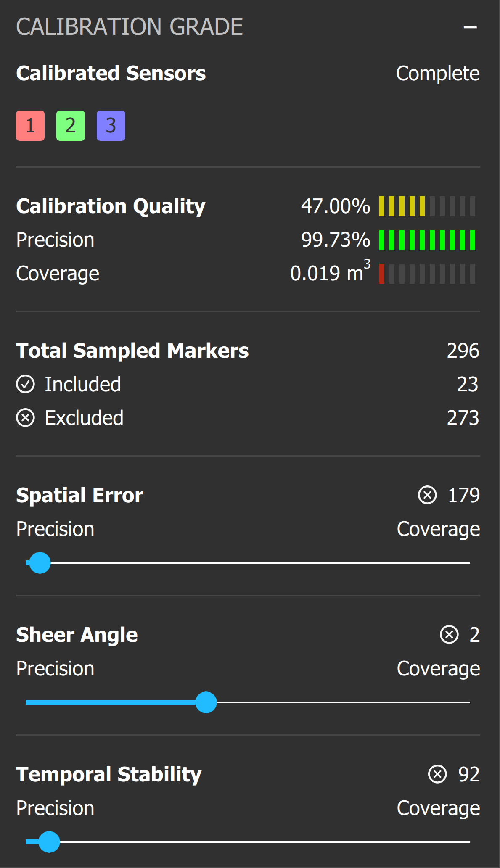Select calibrated sensor 2 green badge
The width and height of the screenshot is (500, 868).
pos(71,126)
